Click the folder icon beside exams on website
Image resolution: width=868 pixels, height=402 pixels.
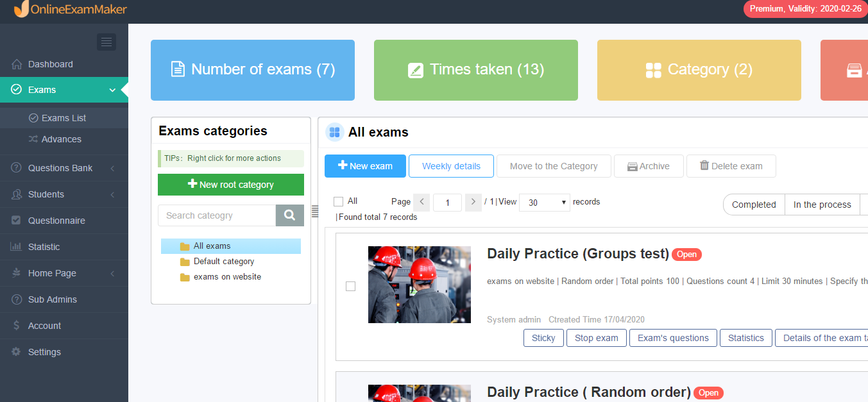pos(185,277)
